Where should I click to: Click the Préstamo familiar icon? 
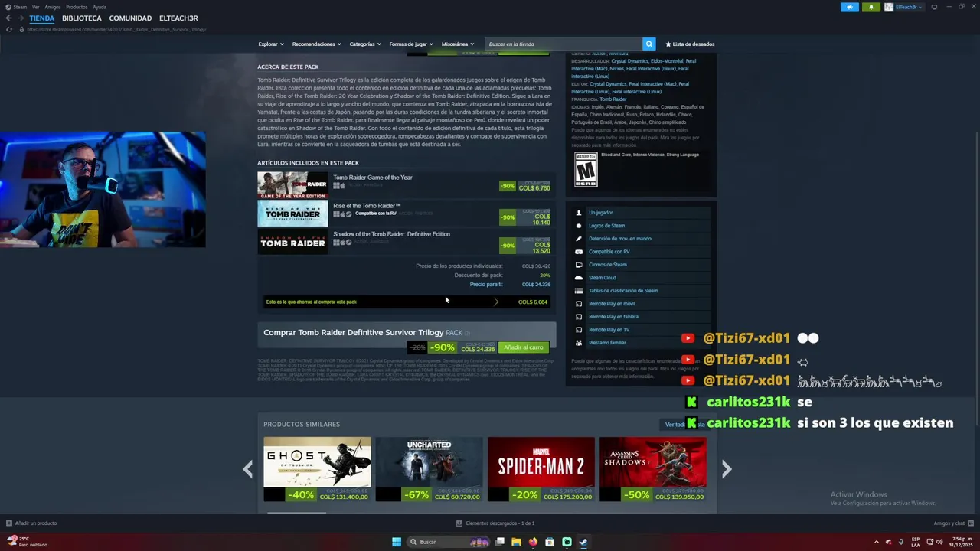pyautogui.click(x=579, y=343)
